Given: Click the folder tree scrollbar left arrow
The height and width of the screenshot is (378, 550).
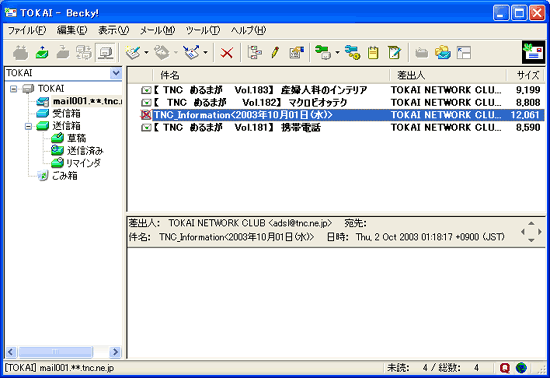Looking at the screenshot, I should click(x=11, y=352).
